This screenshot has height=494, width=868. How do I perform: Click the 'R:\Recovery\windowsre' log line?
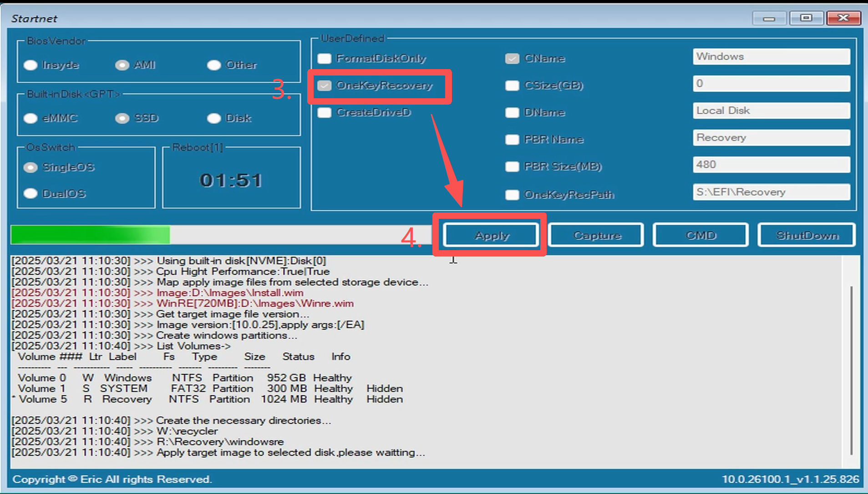pos(147,442)
